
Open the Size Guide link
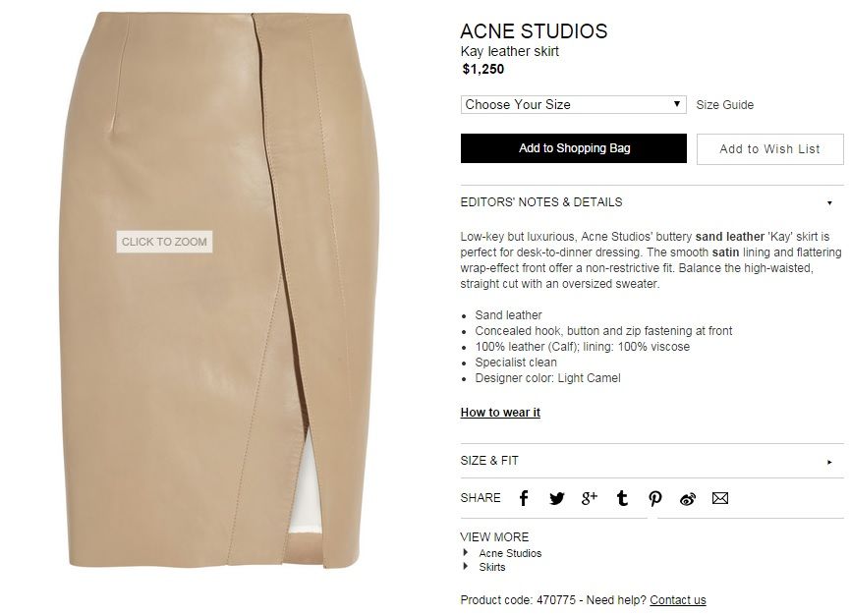(x=725, y=105)
